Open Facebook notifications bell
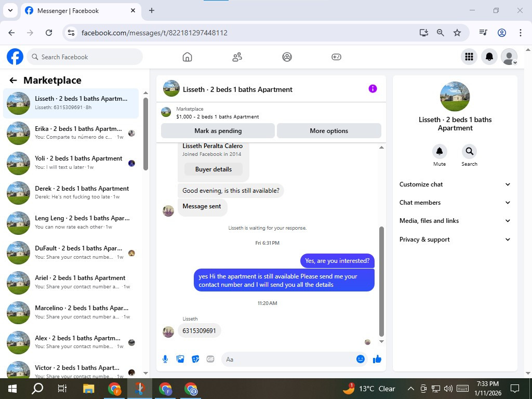532x399 pixels. tap(489, 57)
